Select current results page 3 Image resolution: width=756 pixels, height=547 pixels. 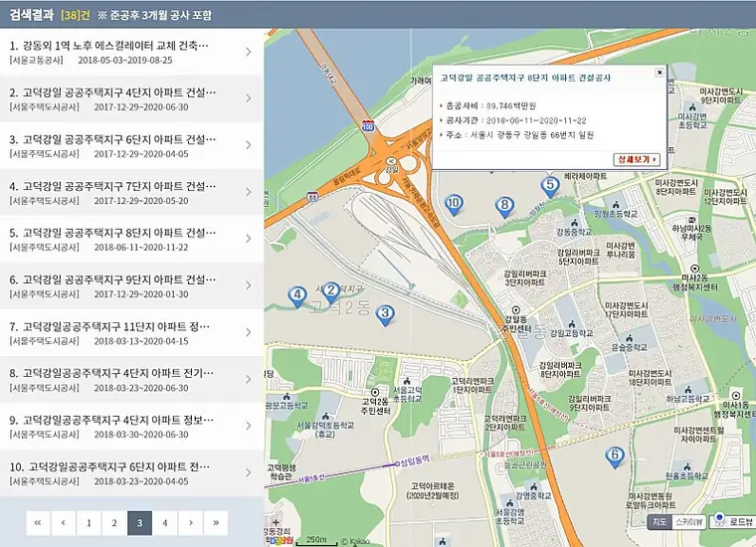point(140,523)
